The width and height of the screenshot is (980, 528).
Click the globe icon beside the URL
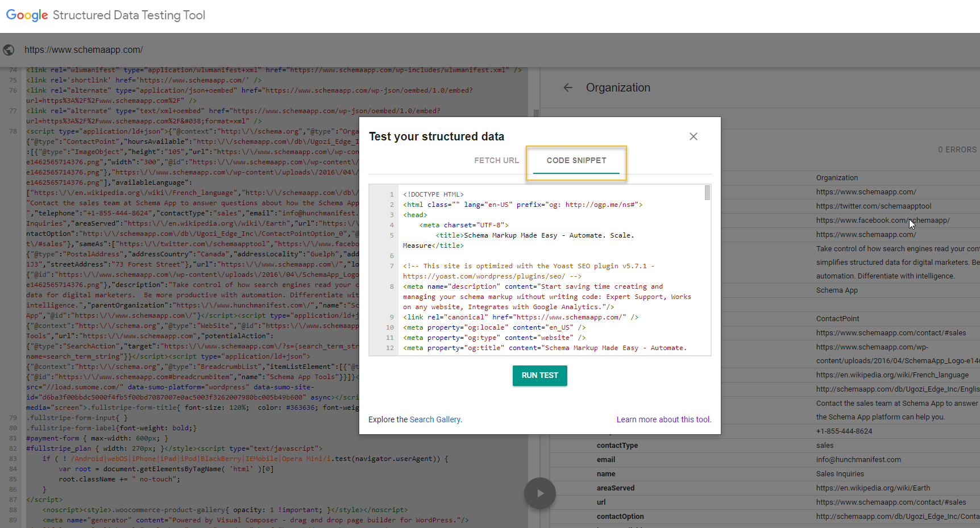(x=9, y=50)
